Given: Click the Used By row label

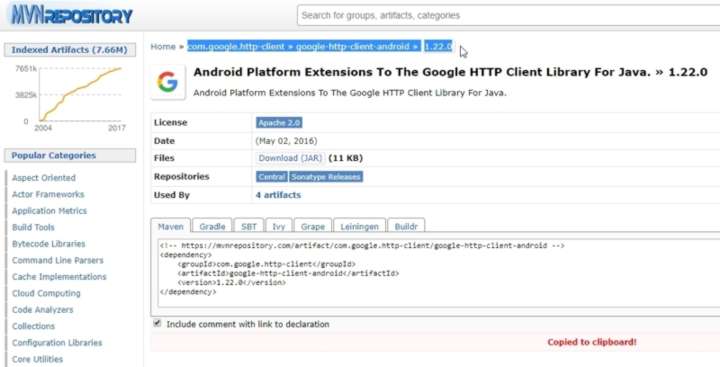Looking at the screenshot, I should [x=171, y=195].
